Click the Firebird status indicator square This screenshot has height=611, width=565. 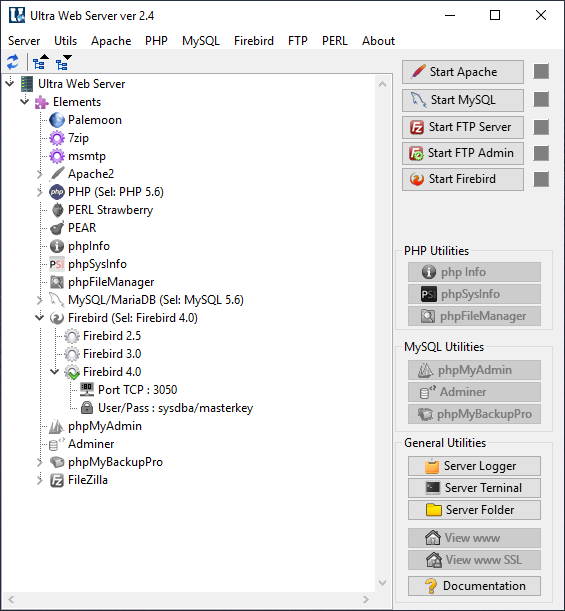click(x=541, y=179)
